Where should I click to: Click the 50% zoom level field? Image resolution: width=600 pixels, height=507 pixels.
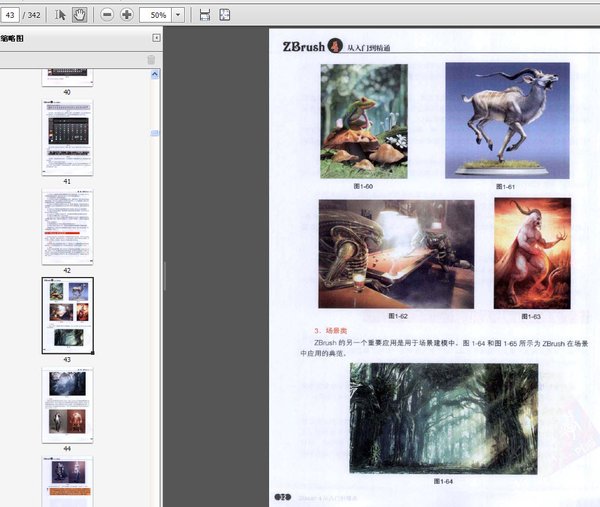[155, 15]
